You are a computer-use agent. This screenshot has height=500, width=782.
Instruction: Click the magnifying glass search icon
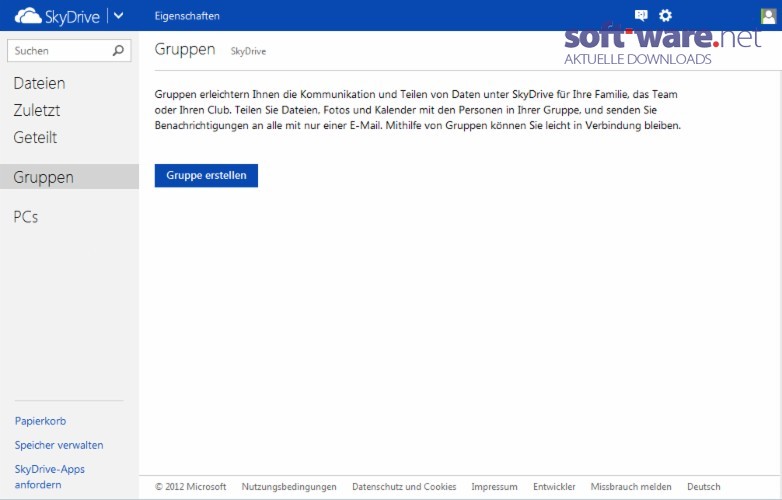click(x=118, y=50)
